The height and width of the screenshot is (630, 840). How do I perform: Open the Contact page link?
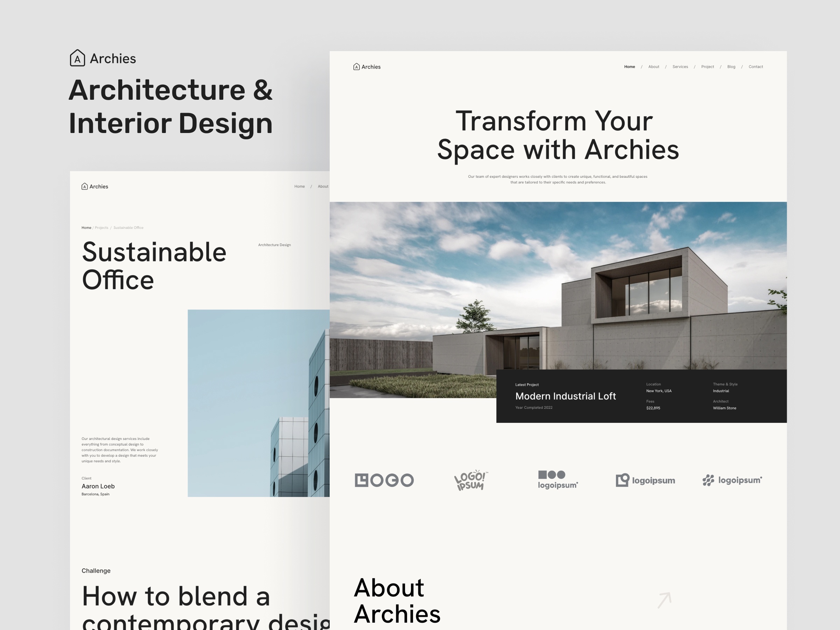click(x=756, y=66)
